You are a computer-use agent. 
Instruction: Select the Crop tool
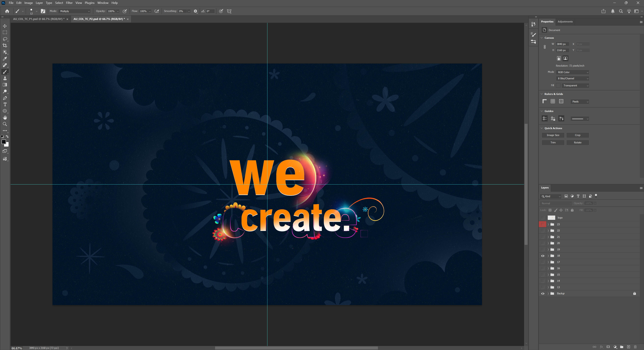click(5, 45)
